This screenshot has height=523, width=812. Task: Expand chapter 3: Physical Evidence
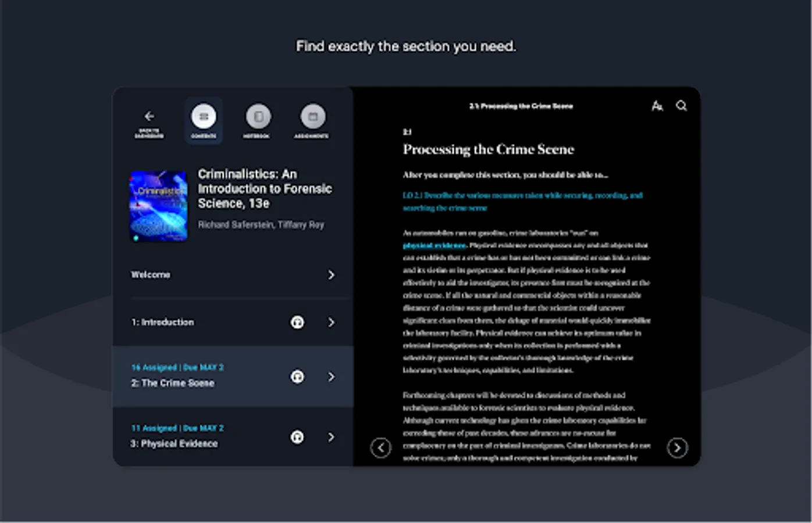(x=331, y=437)
